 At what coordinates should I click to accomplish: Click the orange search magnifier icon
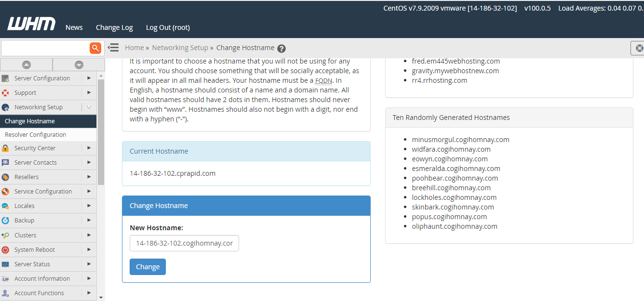coord(95,48)
